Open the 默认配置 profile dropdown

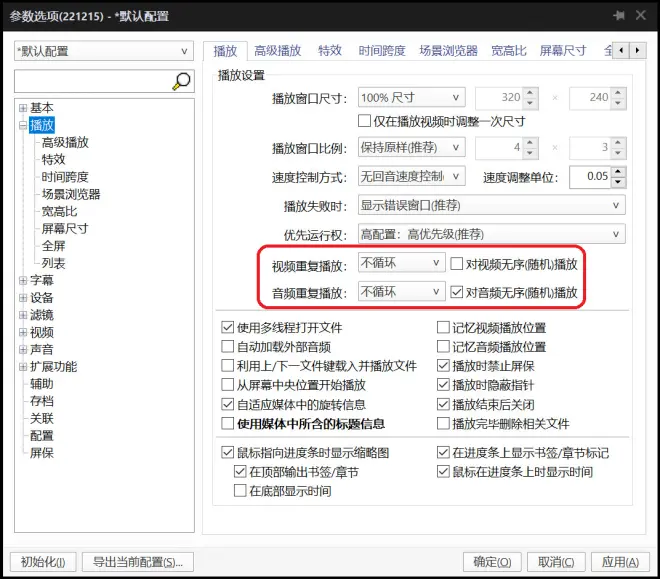[104, 51]
